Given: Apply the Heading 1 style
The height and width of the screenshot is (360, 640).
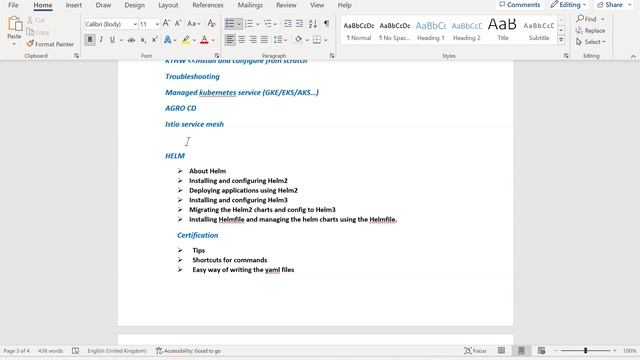Looking at the screenshot, I should coord(431,30).
